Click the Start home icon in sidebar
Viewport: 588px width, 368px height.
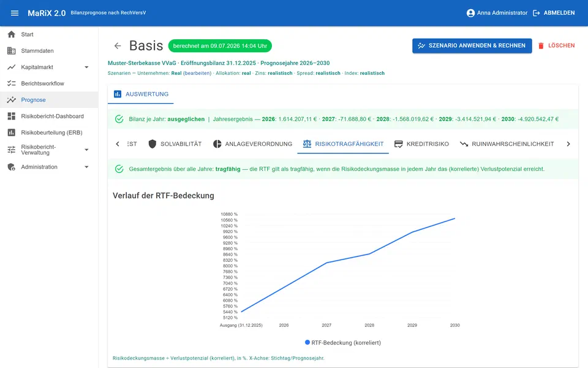[x=12, y=34]
